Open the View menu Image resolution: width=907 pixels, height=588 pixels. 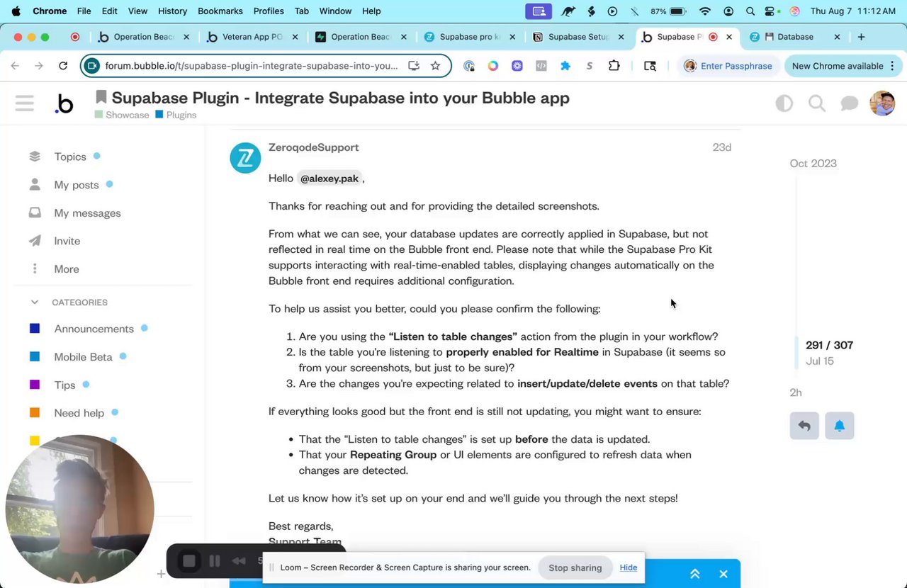click(137, 11)
